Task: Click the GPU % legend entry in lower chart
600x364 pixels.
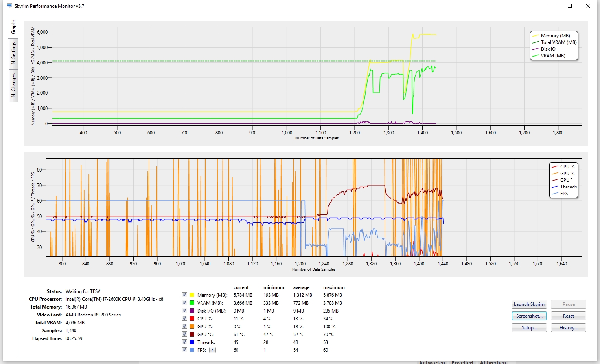Action: (563, 174)
